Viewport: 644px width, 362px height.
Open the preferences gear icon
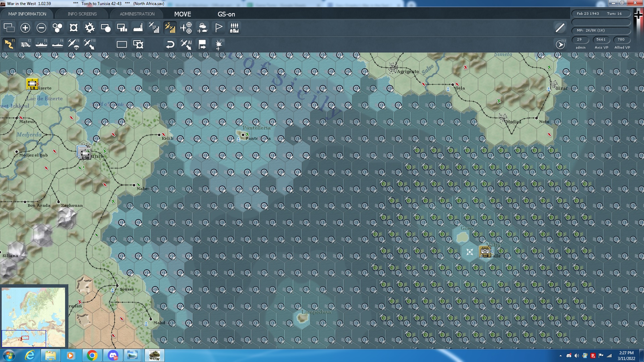tap(90, 28)
